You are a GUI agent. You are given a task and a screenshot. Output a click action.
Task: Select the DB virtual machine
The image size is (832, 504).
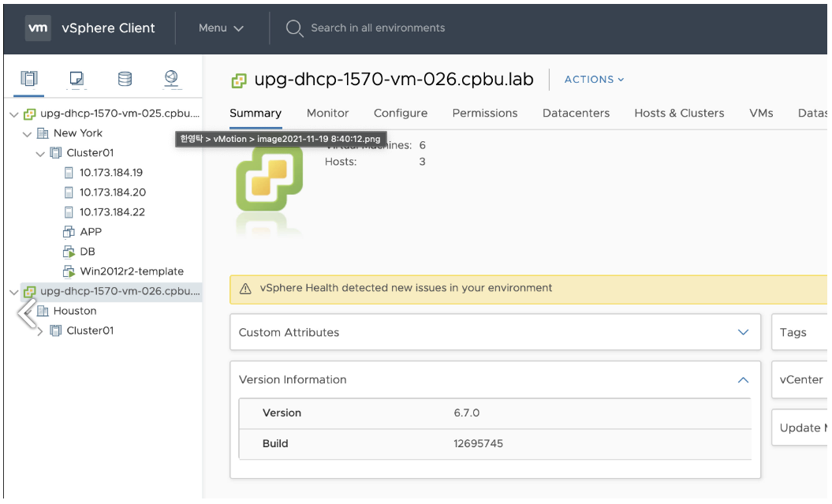point(88,252)
